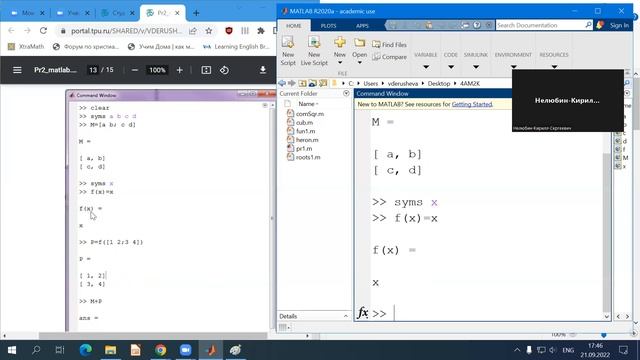Switch to the PLOTS ribbon tab

328,25
